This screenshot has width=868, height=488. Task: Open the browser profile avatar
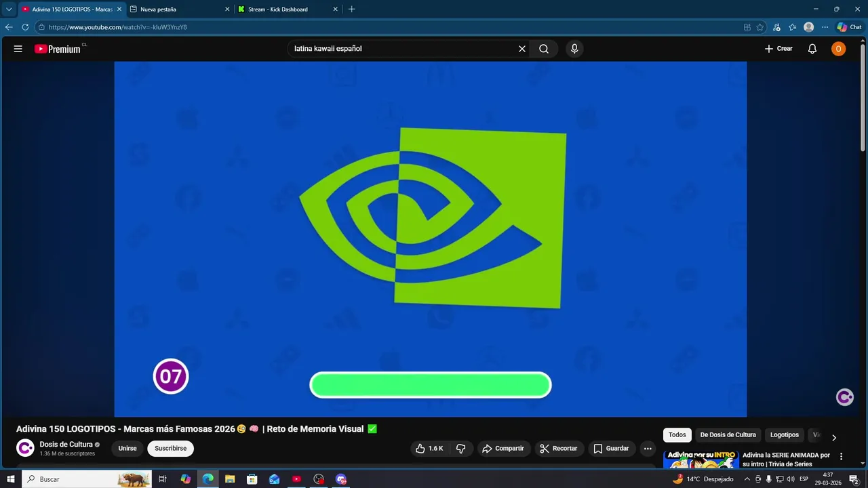[x=808, y=27]
